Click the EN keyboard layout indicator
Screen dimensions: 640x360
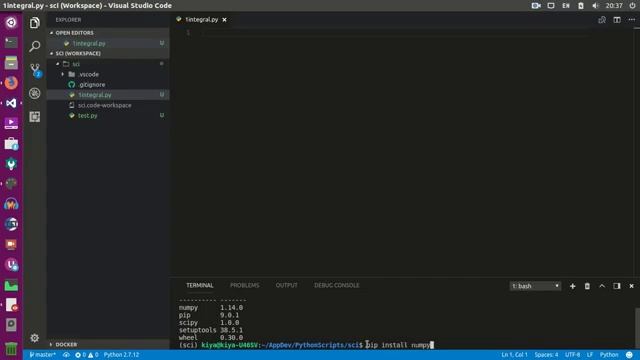(566, 6)
